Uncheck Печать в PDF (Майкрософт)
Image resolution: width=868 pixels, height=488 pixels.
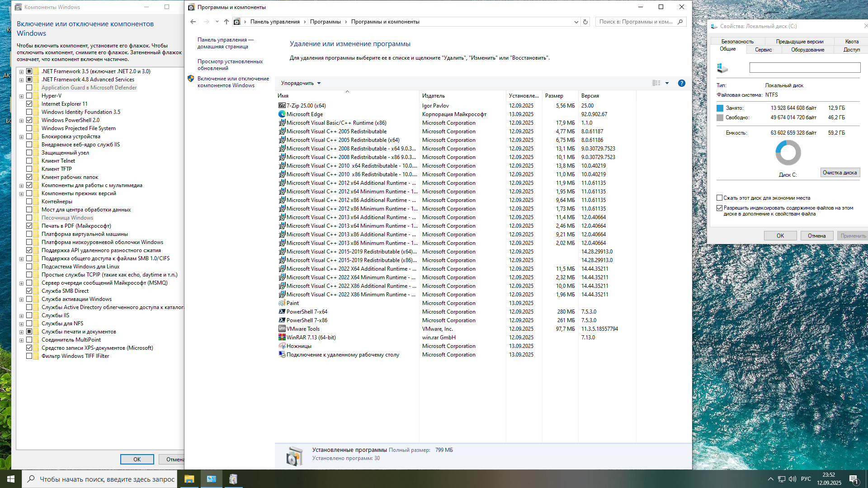29,226
